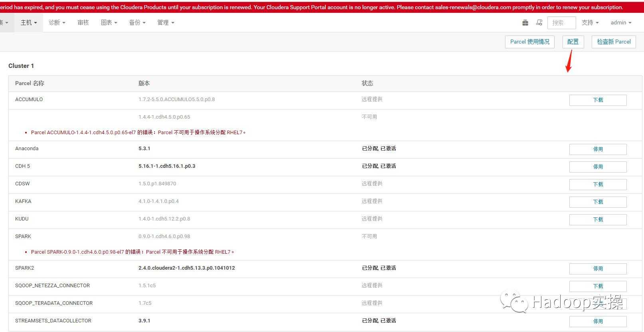
Task: Click the 配置 button
Action: pyautogui.click(x=573, y=42)
